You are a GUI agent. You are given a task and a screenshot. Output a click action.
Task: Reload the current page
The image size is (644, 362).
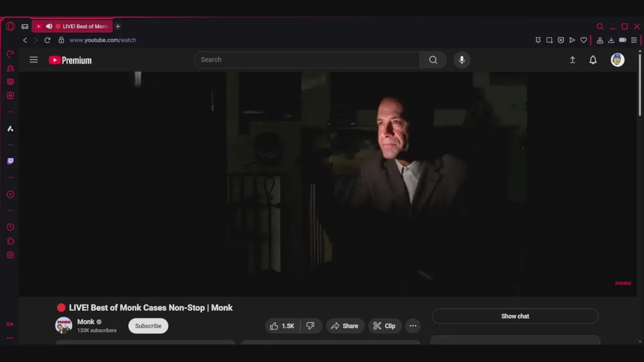[x=47, y=40]
